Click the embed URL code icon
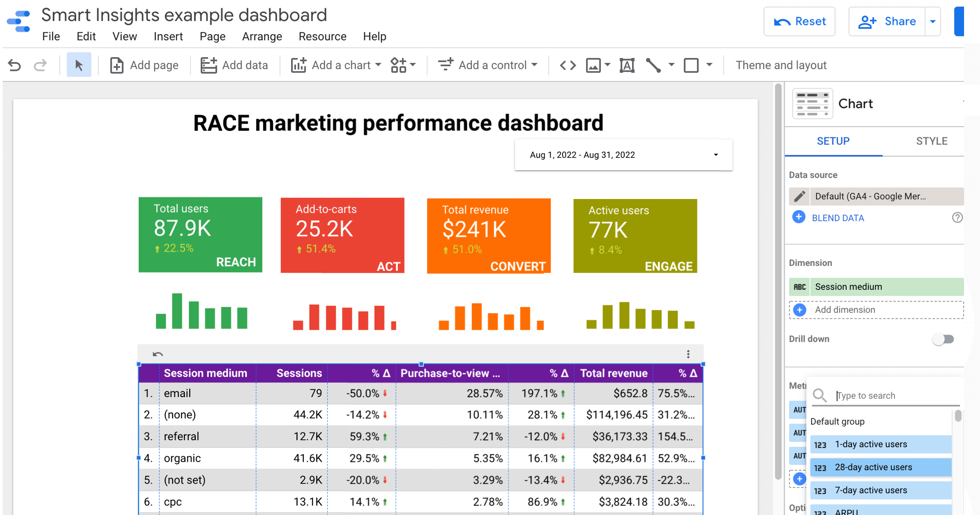980x515 pixels. click(568, 65)
